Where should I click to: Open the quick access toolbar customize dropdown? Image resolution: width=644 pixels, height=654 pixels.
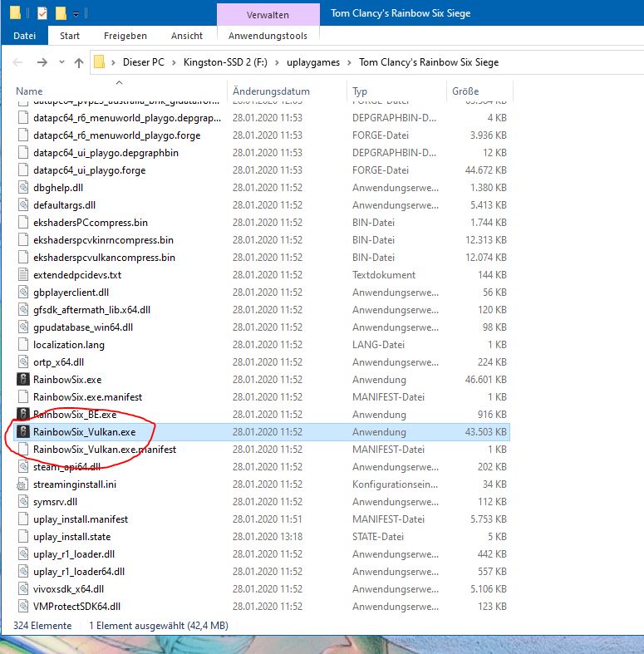click(x=76, y=14)
